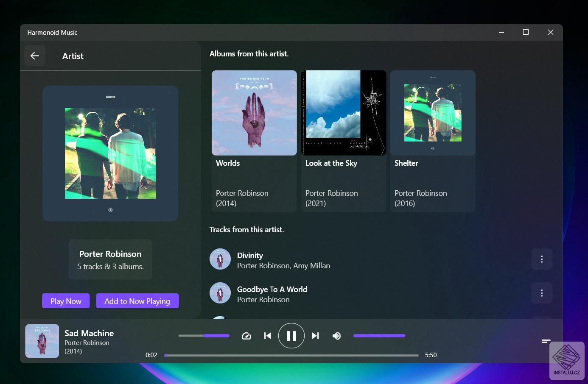Maximize the Harmonoid Music window
The width and height of the screenshot is (588, 384).
(x=526, y=32)
